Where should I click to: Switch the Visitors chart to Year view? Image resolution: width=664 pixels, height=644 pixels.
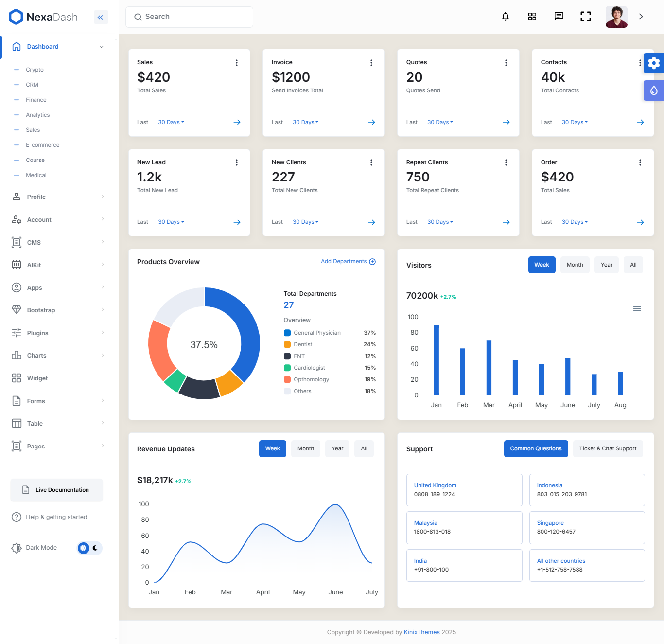606,265
